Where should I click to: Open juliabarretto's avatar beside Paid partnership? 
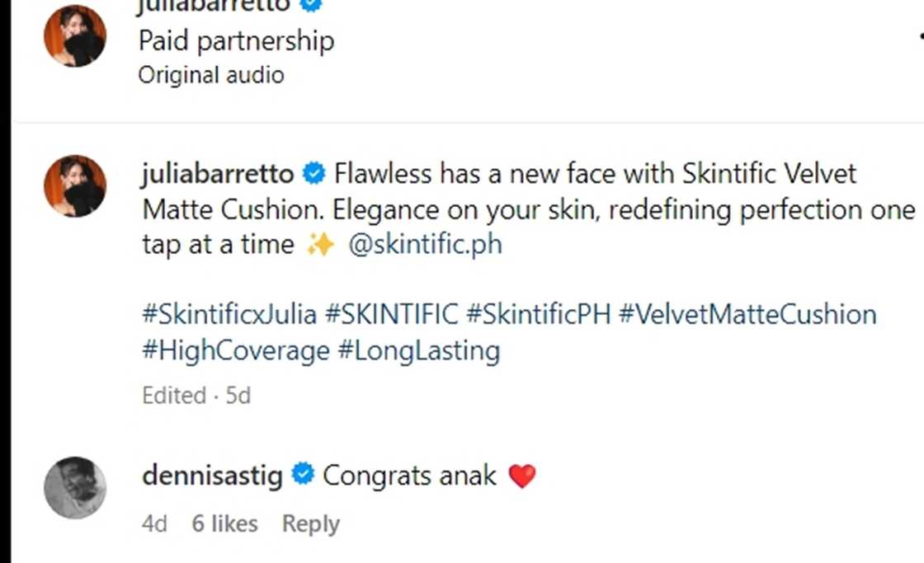coord(75,35)
